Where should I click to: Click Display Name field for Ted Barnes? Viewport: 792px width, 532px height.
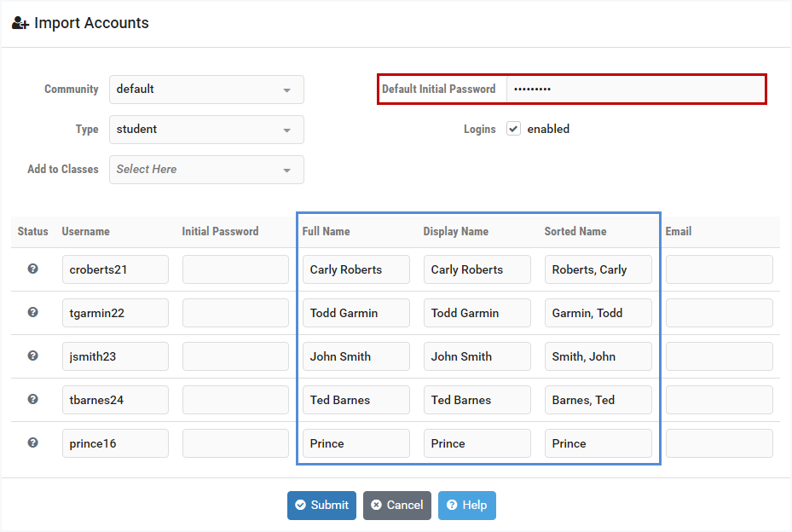pos(477,400)
